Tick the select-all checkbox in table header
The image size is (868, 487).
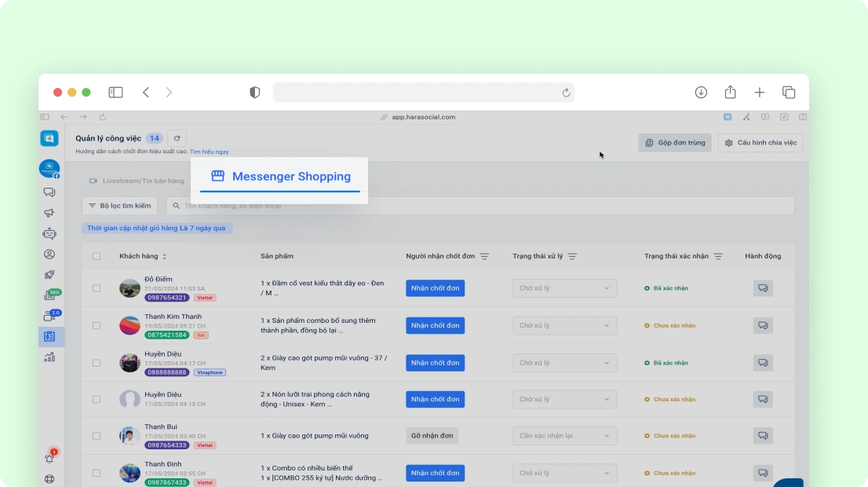(97, 256)
